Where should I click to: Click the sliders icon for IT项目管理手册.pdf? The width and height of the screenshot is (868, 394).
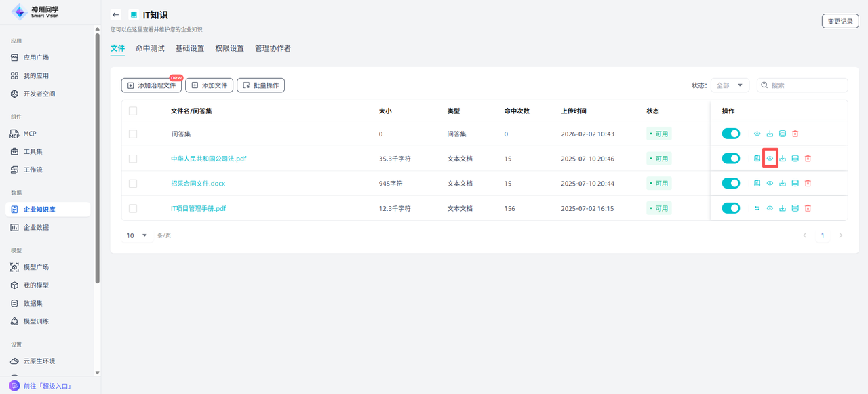(757, 208)
